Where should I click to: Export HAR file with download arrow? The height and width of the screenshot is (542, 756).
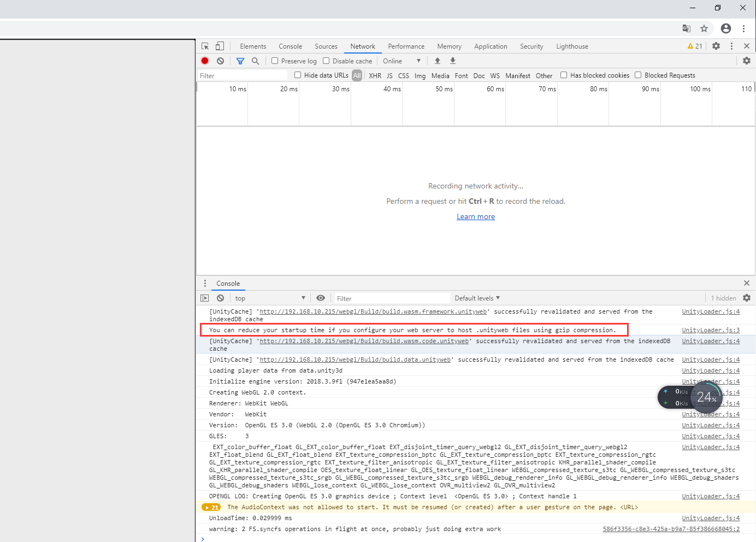tap(453, 61)
